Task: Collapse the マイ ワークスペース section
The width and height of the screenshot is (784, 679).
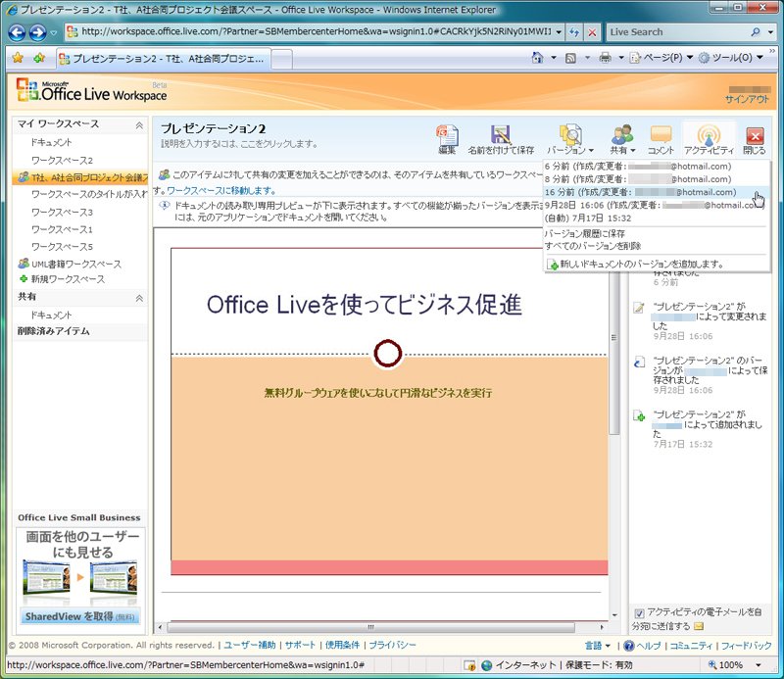Action: tap(139, 125)
